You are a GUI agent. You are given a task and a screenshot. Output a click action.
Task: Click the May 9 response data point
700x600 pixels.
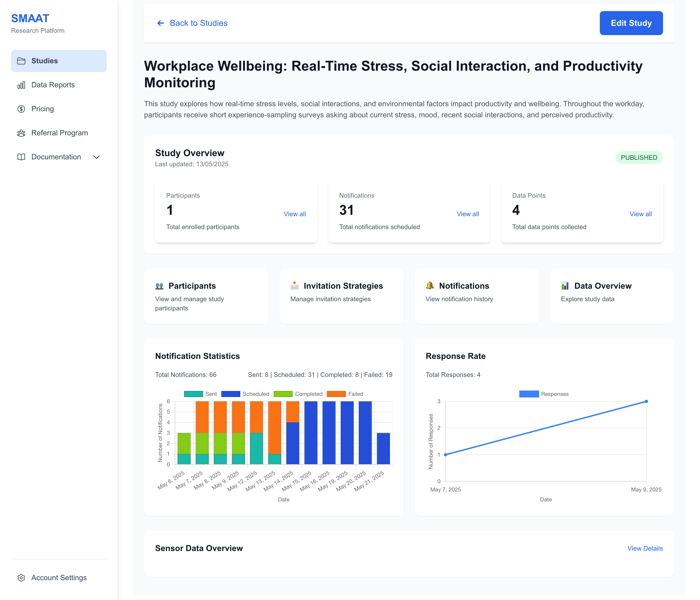pos(646,402)
